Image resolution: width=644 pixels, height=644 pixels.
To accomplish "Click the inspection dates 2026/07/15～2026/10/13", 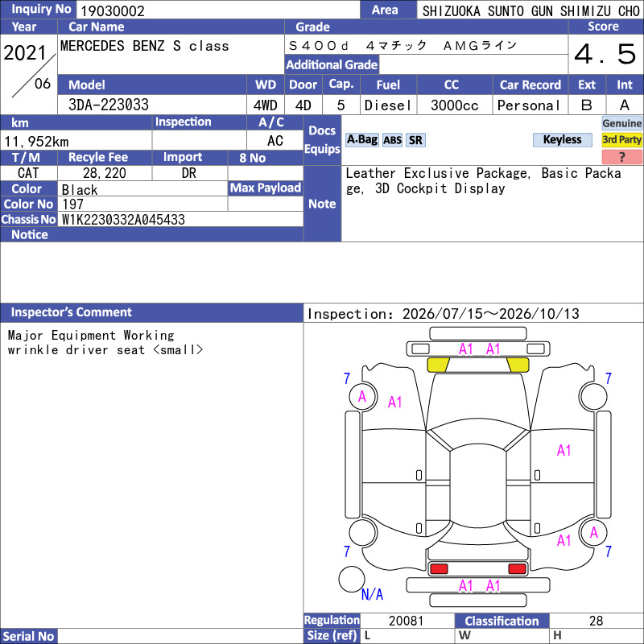I will pyautogui.click(x=491, y=314).
